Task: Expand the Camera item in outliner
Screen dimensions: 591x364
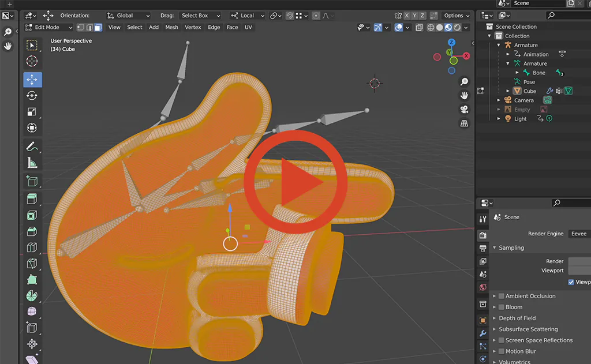Action: (499, 100)
